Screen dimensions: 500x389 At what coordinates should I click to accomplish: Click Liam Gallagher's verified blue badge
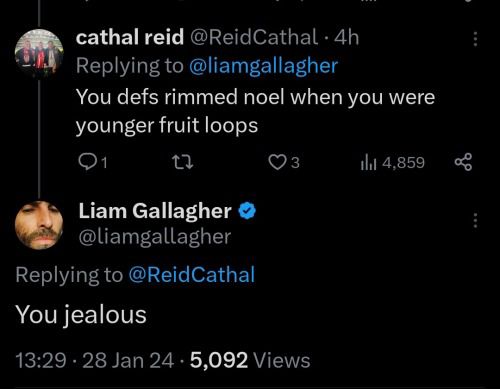[247, 211]
